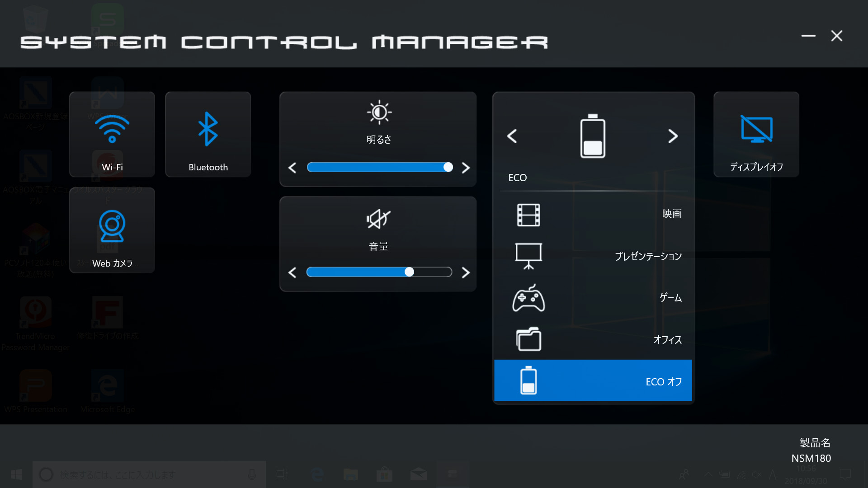Toggle the Web カメラ
The width and height of the screenshot is (868, 488).
[x=112, y=230]
